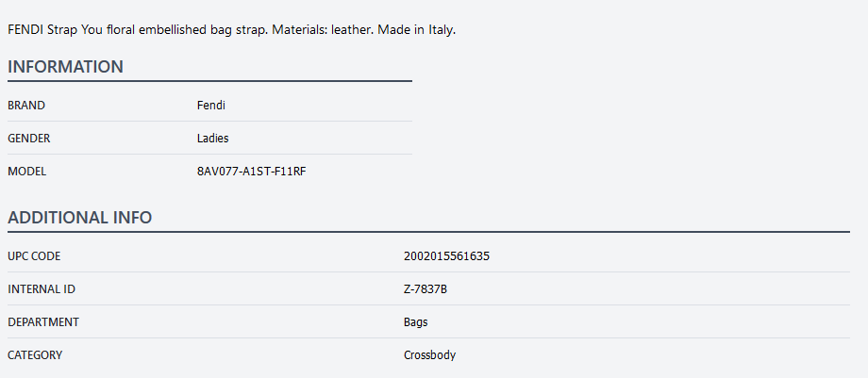Click the GENDER row label
This screenshot has width=868, height=378.
[29, 139]
